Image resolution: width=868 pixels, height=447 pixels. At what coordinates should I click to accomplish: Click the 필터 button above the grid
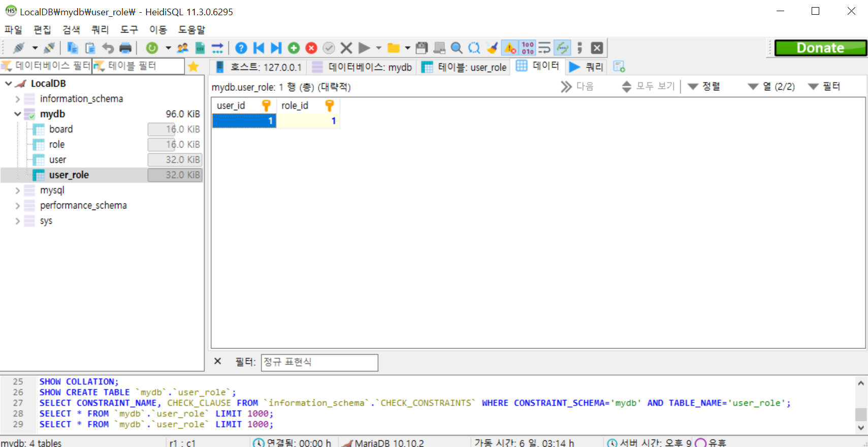pyautogui.click(x=824, y=86)
